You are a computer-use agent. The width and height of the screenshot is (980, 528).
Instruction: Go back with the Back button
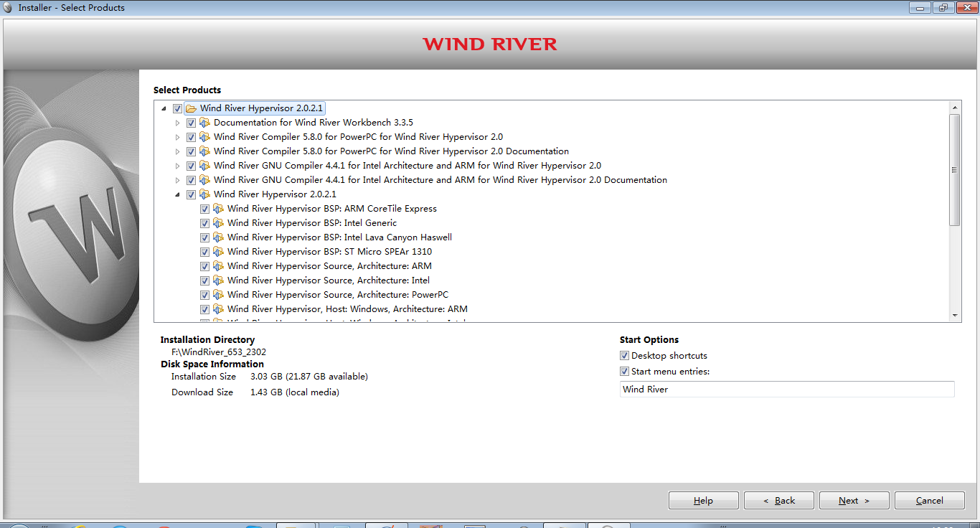(x=779, y=501)
